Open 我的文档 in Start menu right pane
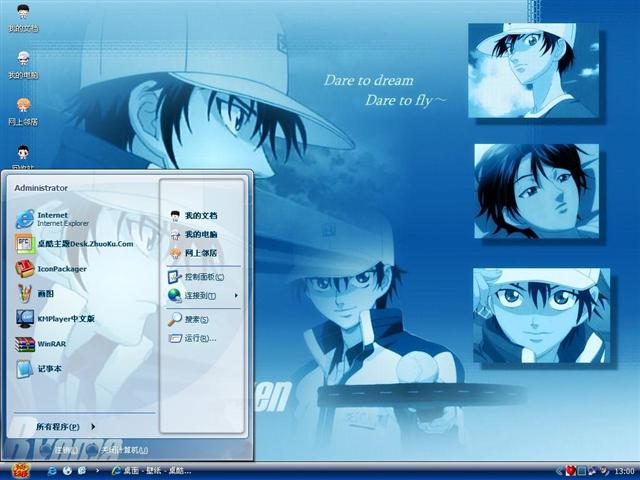 tap(193, 216)
